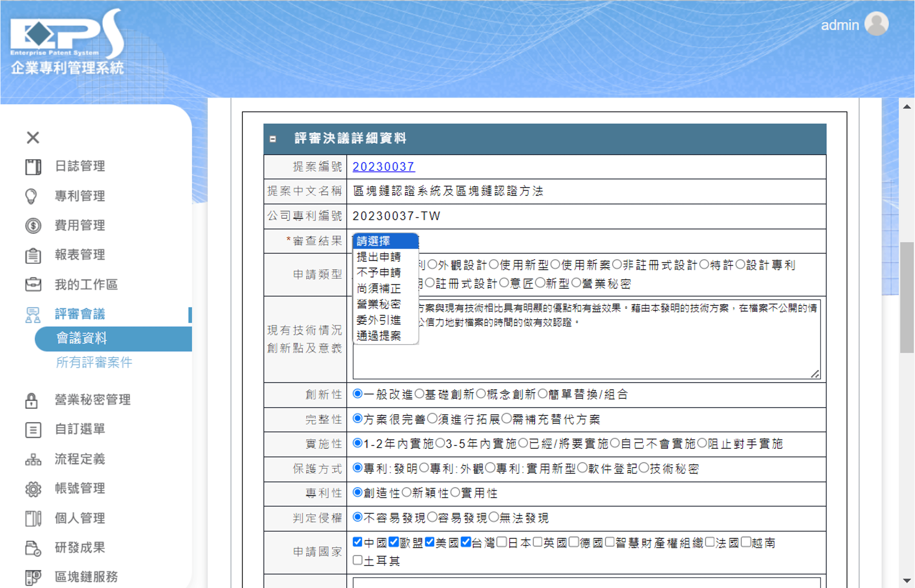Image resolution: width=915 pixels, height=588 pixels.
Task: Click the journal management notebook icon
Action: click(33, 167)
